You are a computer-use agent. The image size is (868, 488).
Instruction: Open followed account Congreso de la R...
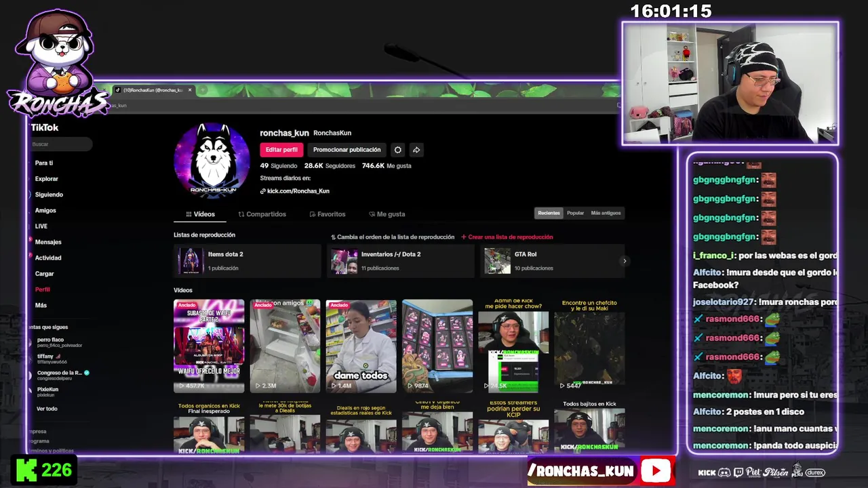click(x=60, y=375)
